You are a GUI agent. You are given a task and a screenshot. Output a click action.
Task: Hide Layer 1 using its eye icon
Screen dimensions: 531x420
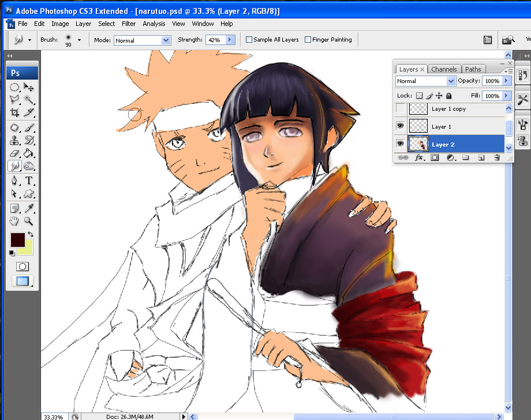401,126
